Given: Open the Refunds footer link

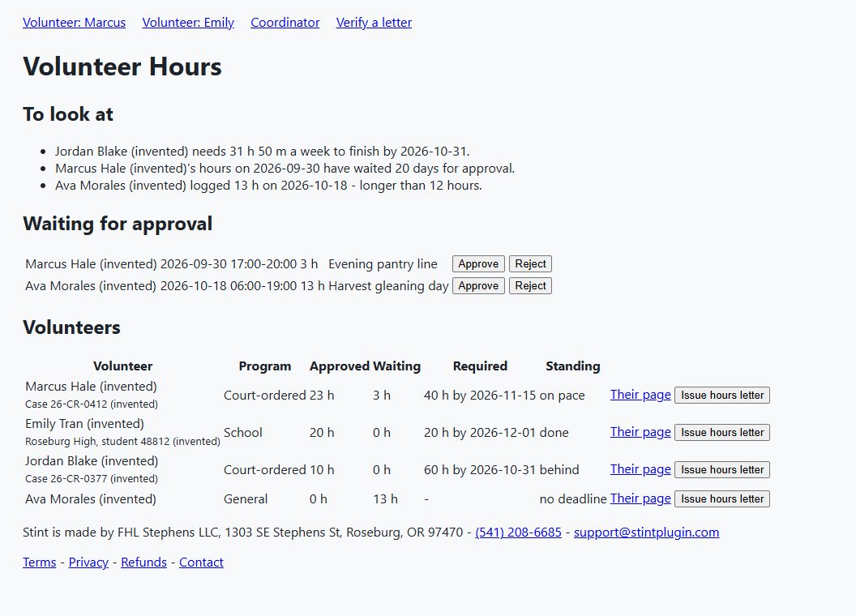Looking at the screenshot, I should [x=143, y=563].
